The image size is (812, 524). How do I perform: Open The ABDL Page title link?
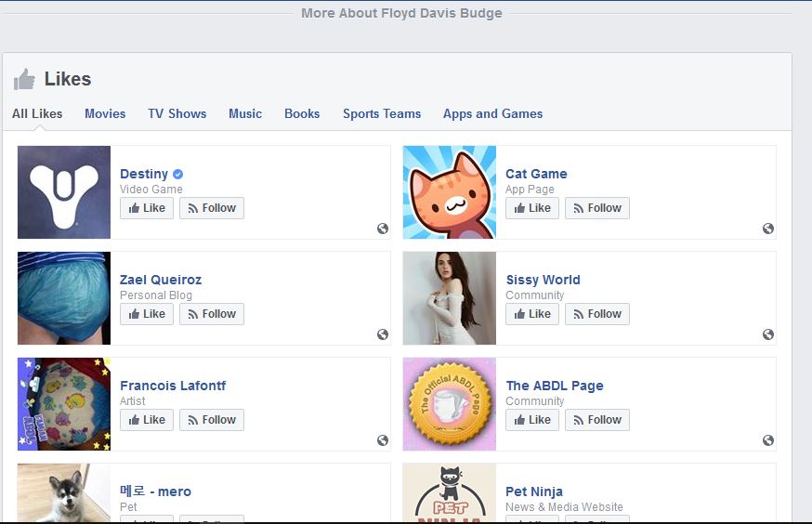(555, 386)
